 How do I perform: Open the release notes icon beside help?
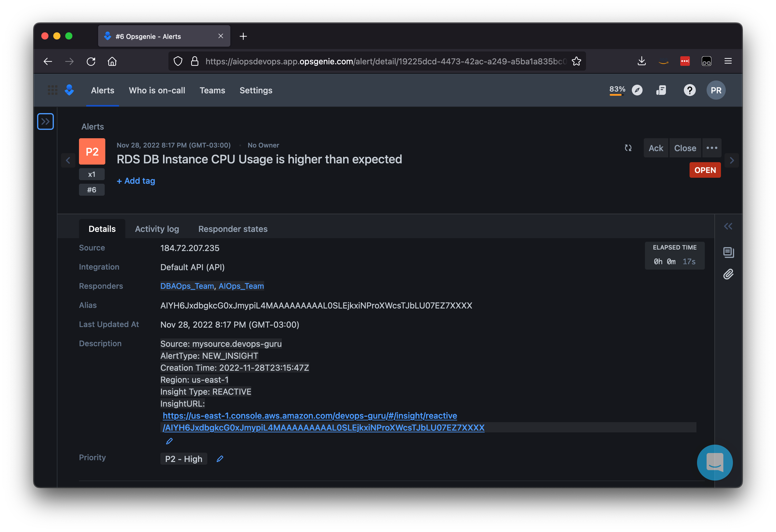pyautogui.click(x=661, y=90)
